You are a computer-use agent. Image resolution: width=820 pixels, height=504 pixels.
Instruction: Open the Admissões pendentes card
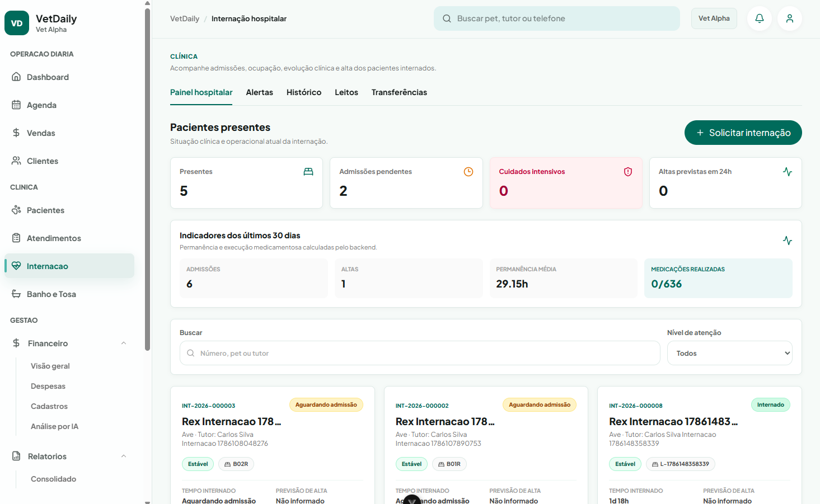click(x=406, y=183)
